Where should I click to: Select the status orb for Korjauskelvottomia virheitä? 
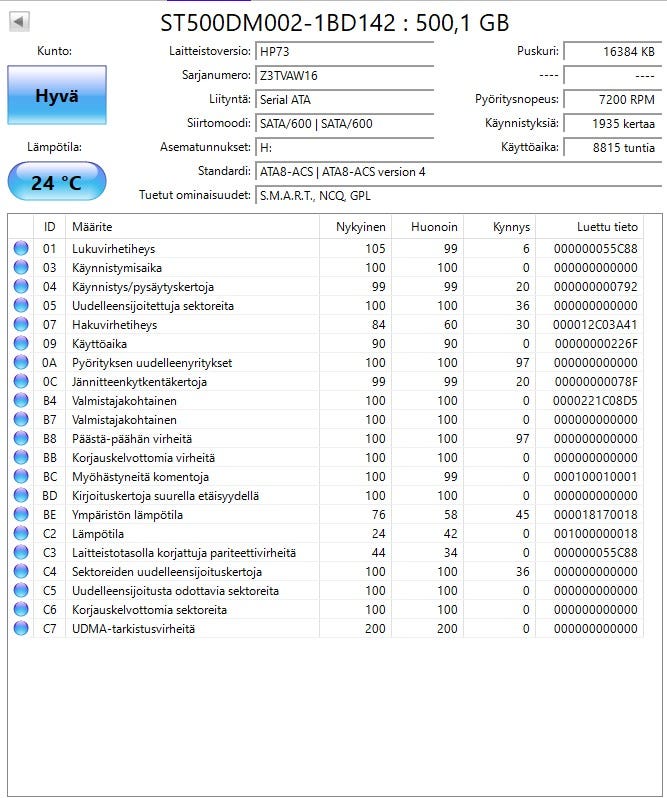21,458
